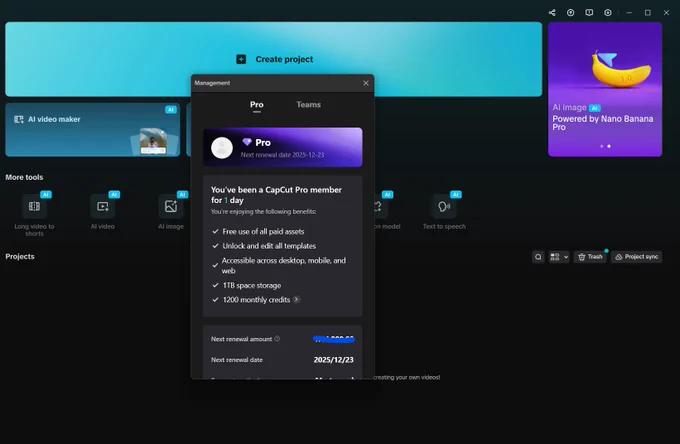Image resolution: width=680 pixels, height=444 pixels.
Task: Click the 'Projects' heading
Action: point(20,257)
